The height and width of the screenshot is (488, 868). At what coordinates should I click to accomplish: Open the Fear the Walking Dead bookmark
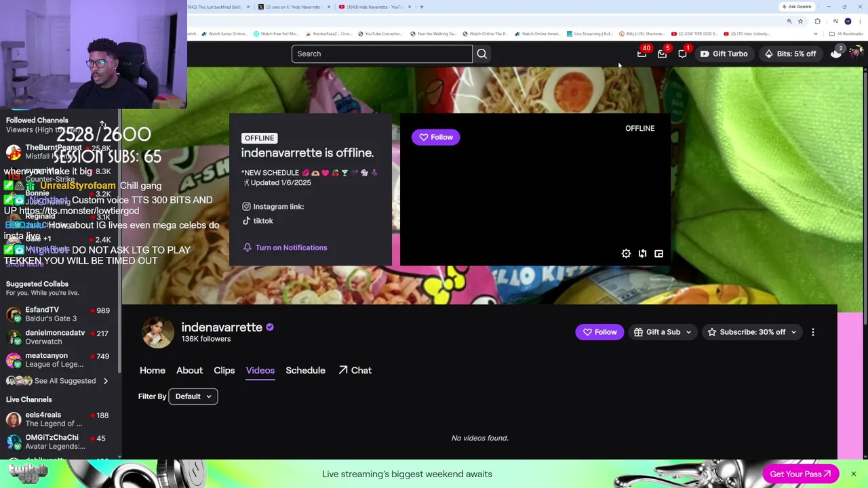[433, 34]
